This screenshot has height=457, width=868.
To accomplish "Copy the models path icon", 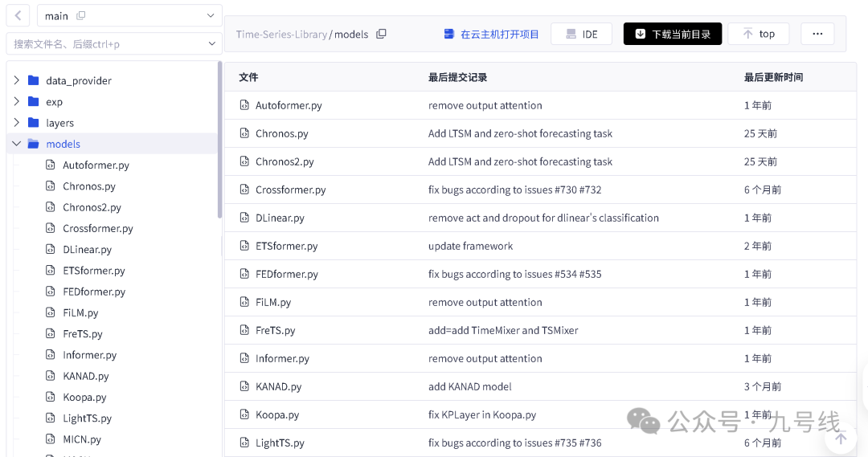I will click(381, 34).
